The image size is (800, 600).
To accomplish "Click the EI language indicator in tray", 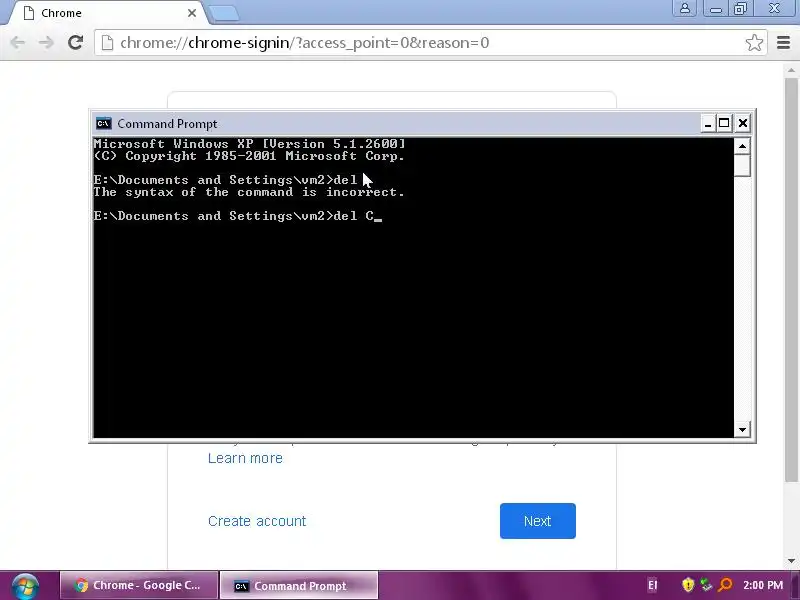I will click(x=653, y=585).
